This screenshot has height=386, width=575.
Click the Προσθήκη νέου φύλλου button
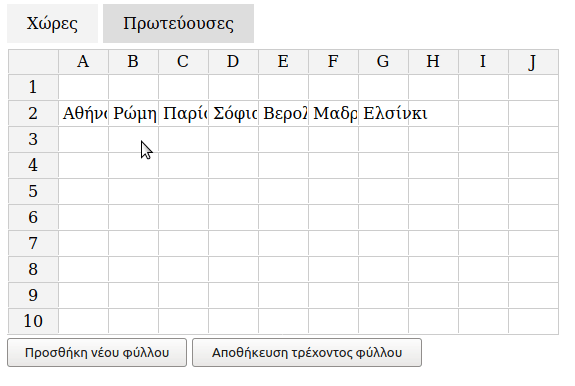[97, 353]
